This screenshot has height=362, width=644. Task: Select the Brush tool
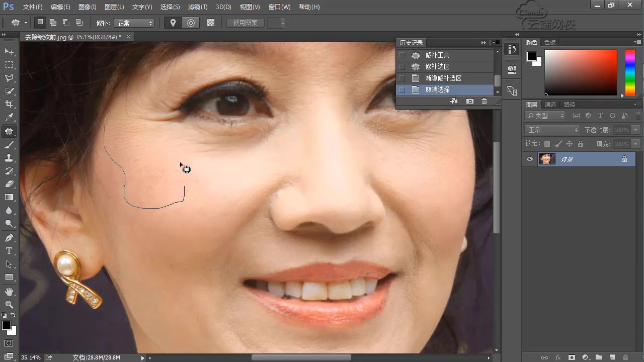[9, 145]
